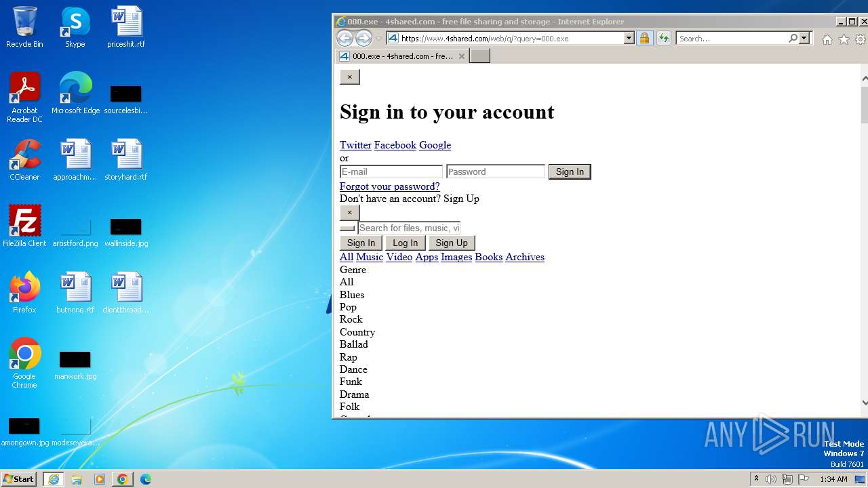Select the storyhard.rtf document icon
Screen dimensions: 868x488
pos(126,160)
